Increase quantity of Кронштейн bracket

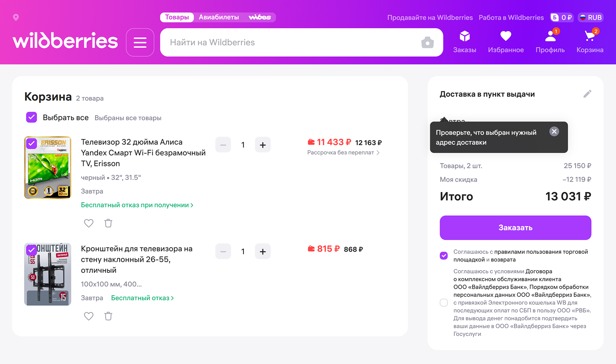pyautogui.click(x=263, y=251)
